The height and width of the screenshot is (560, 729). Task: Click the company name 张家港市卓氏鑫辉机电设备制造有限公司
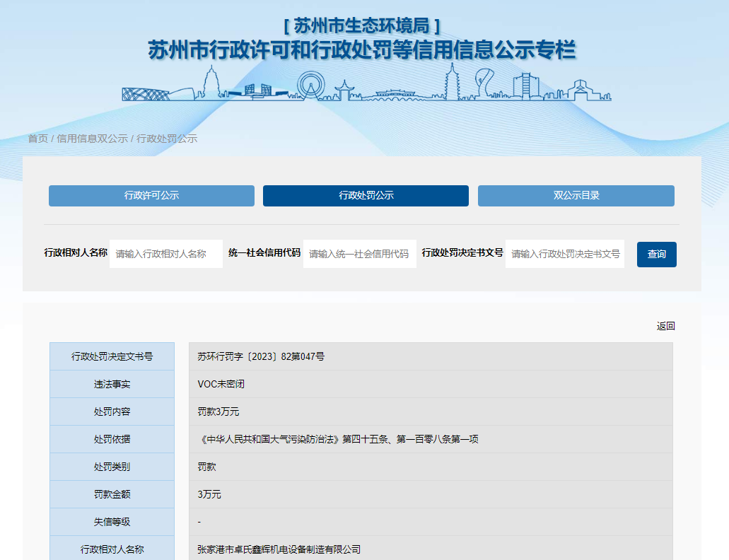click(x=279, y=549)
